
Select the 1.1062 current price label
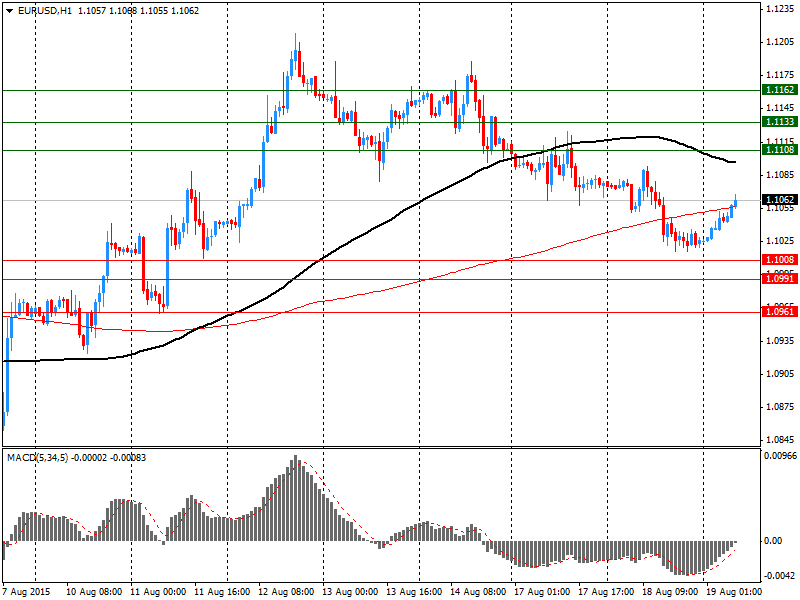coord(780,199)
